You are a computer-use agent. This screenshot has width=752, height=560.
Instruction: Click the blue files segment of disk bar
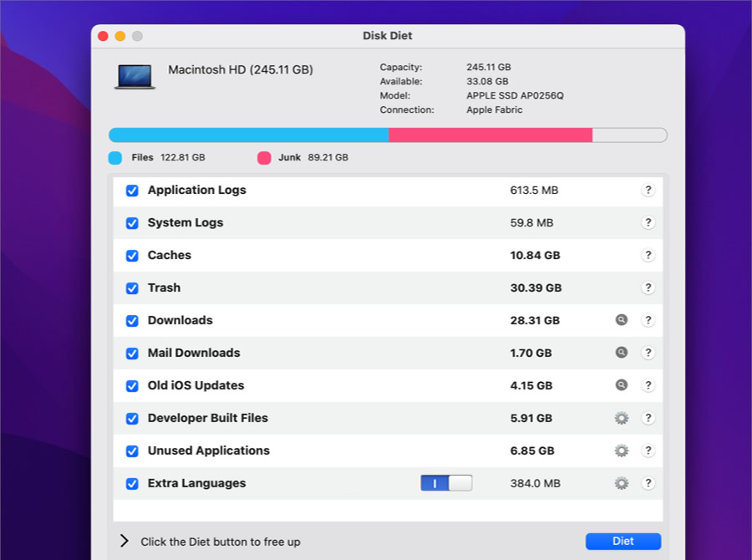coord(248,135)
